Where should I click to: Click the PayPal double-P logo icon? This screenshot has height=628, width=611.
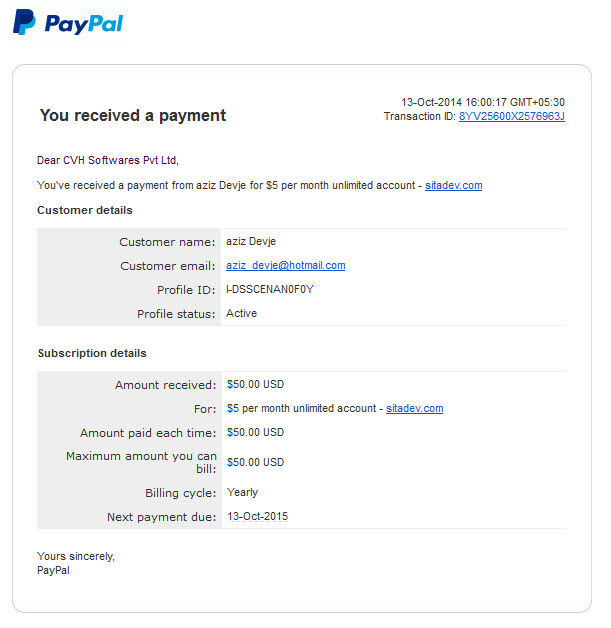[x=24, y=22]
